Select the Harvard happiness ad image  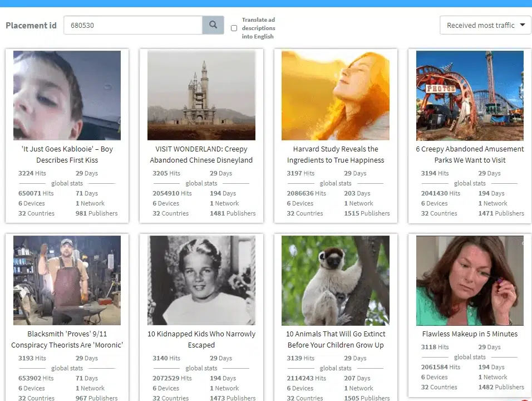coord(336,95)
